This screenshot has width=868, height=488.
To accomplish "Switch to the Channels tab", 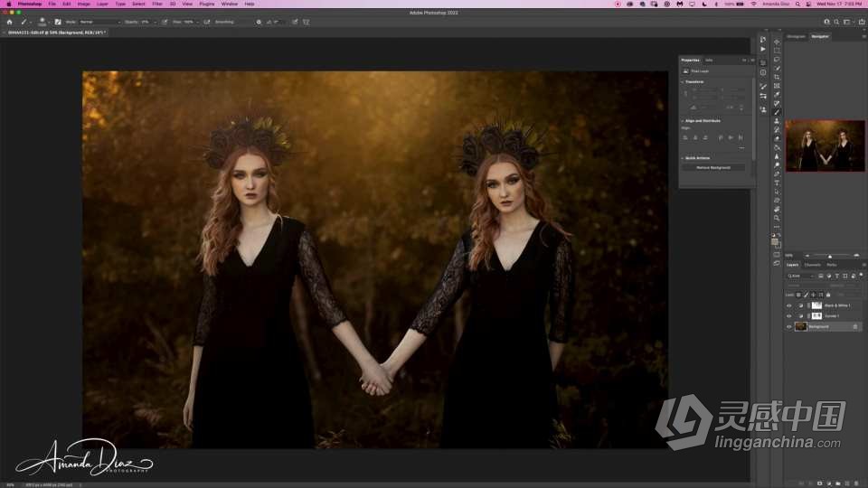I will [x=813, y=265].
